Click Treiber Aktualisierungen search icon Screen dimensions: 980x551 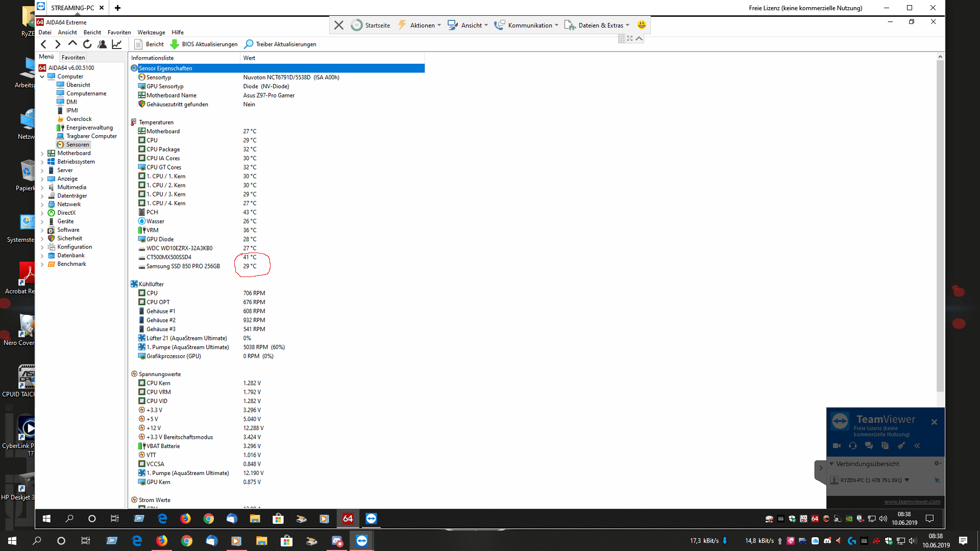pyautogui.click(x=249, y=44)
